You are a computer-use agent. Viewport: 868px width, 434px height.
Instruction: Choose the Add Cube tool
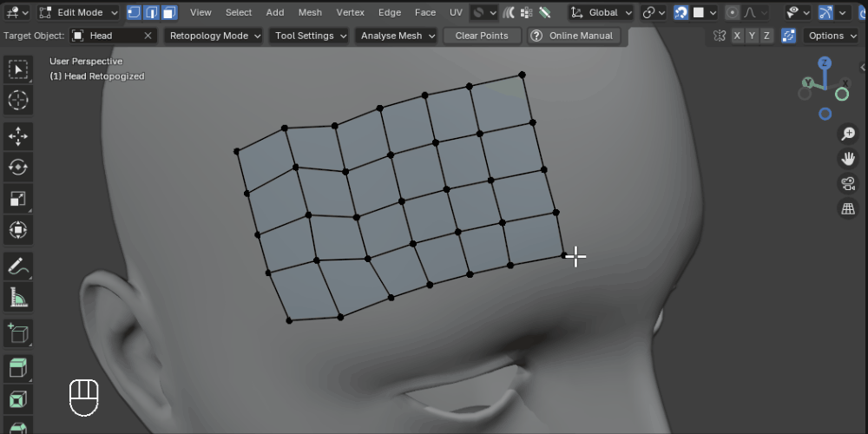(x=18, y=333)
